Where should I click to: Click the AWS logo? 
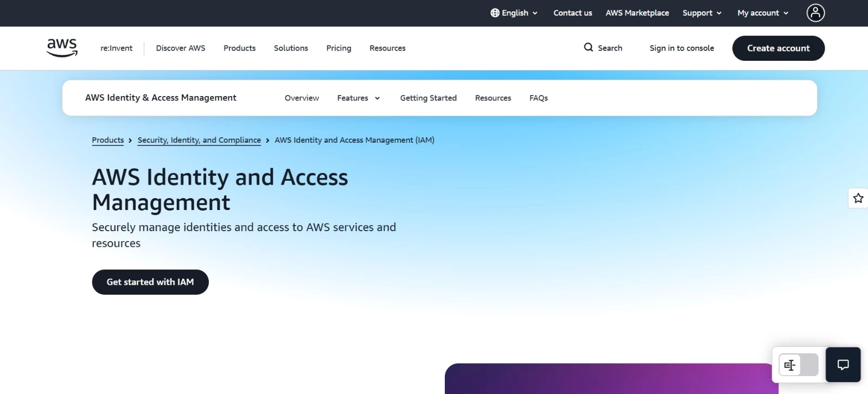tap(62, 48)
